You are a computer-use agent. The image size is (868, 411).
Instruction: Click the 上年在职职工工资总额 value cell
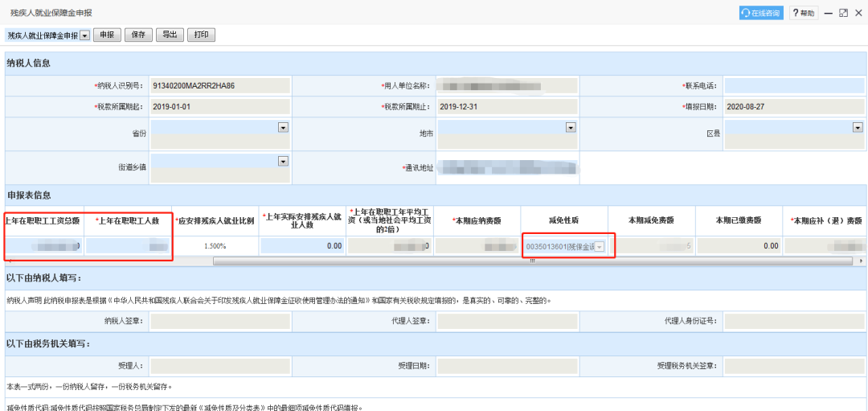coord(44,246)
